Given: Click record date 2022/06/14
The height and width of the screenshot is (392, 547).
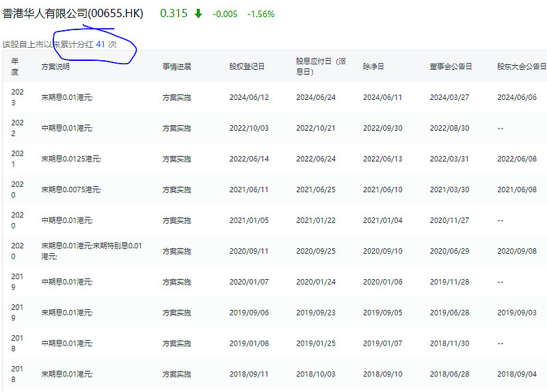Looking at the screenshot, I should (x=249, y=159).
